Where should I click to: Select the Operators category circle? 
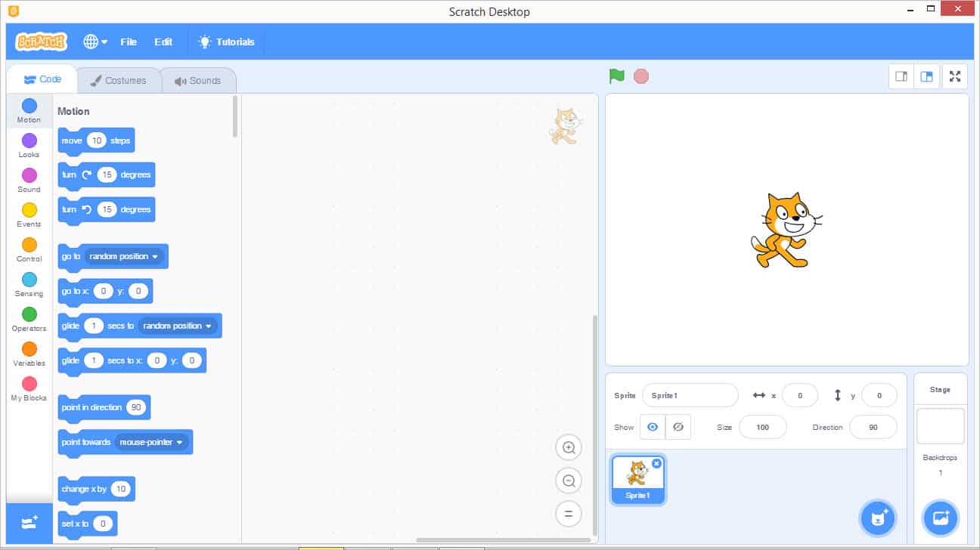pyautogui.click(x=29, y=314)
